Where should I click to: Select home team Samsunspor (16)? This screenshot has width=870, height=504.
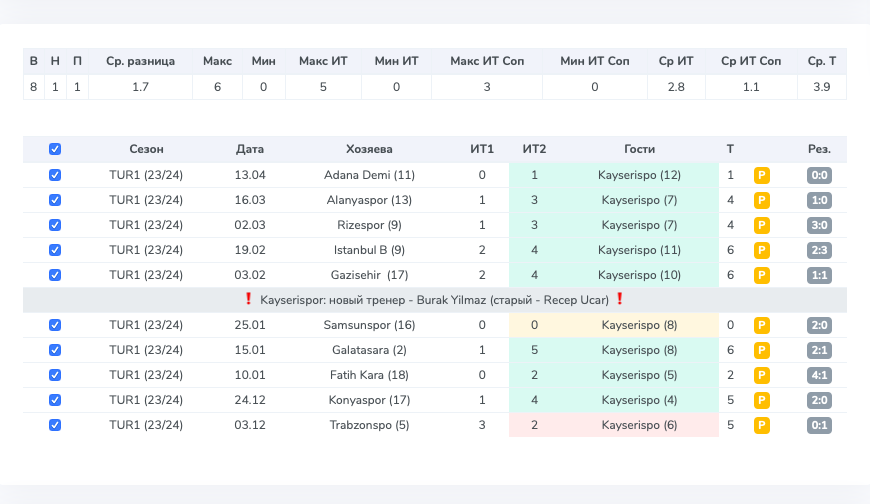pyautogui.click(x=370, y=325)
